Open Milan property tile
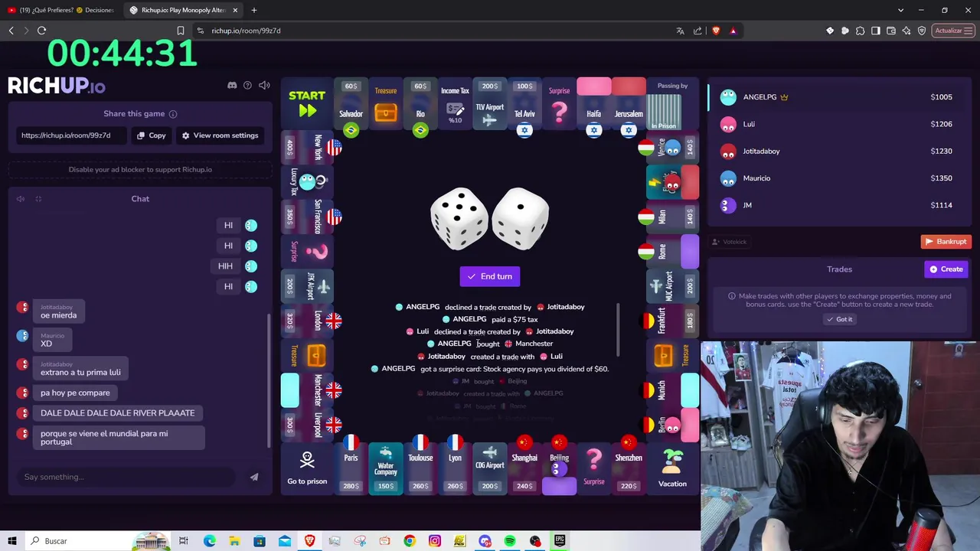This screenshot has height=551, width=980. 671,217
